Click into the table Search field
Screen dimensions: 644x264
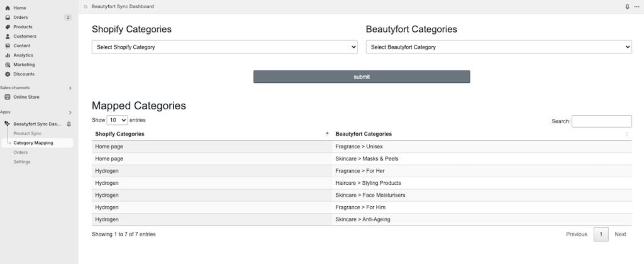(x=601, y=121)
